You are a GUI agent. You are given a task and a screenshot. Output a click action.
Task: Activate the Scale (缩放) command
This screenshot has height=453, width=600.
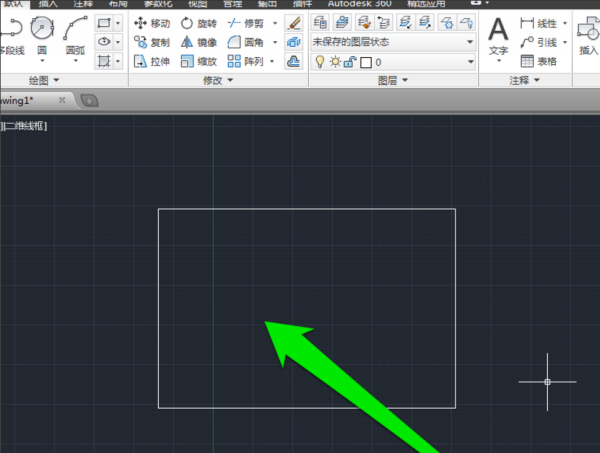(x=199, y=61)
